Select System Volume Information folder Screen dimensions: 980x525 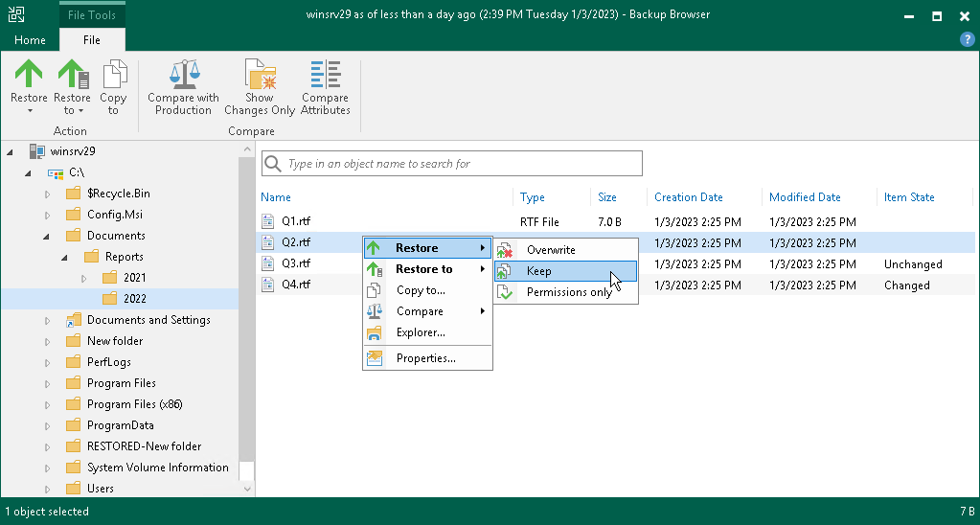coord(157,468)
